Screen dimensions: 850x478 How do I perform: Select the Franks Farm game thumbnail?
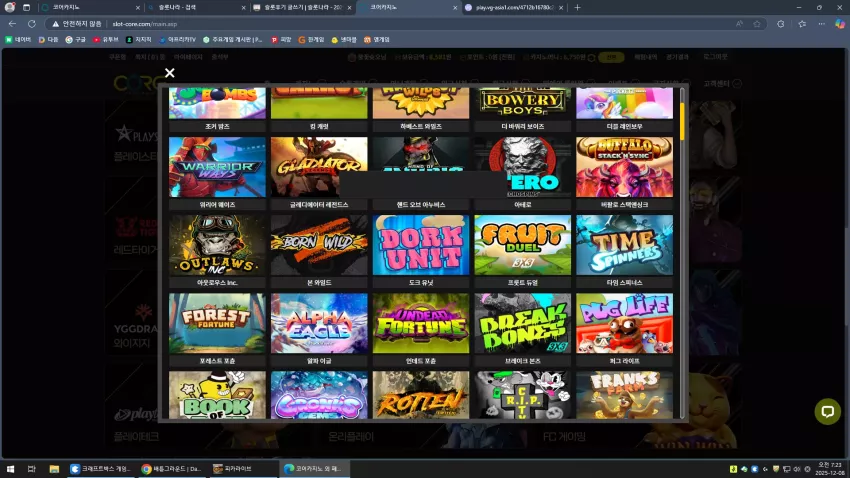click(624, 395)
